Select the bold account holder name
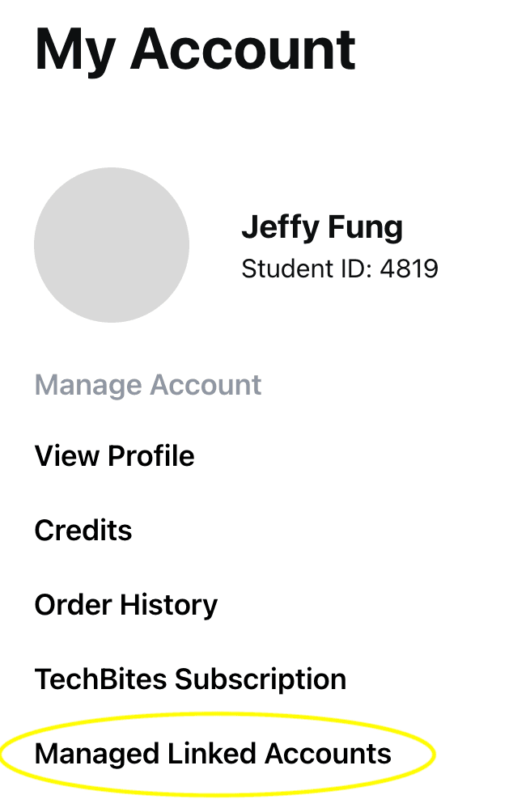 pos(321,228)
